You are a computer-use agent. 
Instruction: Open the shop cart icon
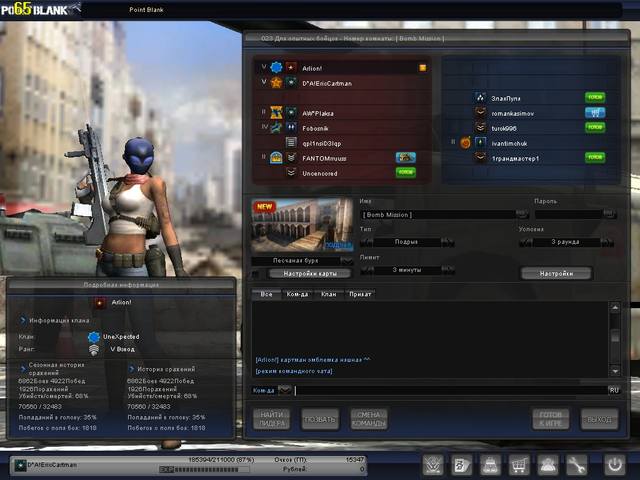[519, 464]
